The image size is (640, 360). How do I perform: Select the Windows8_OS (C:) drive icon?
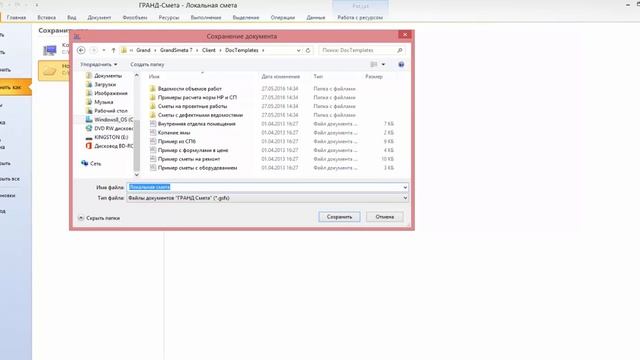89,120
